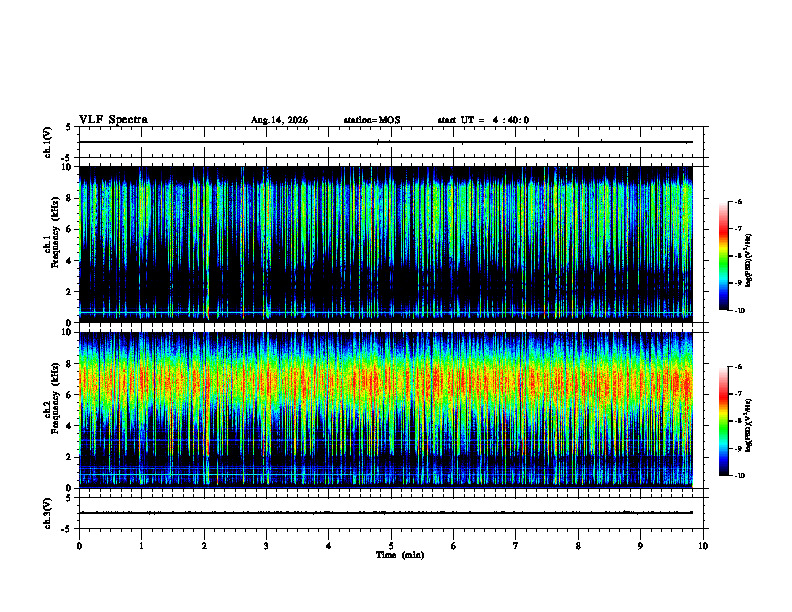Click the time axis tick label "9"
Image resolution: width=792 pixels, height=612 pixels.
click(x=640, y=546)
